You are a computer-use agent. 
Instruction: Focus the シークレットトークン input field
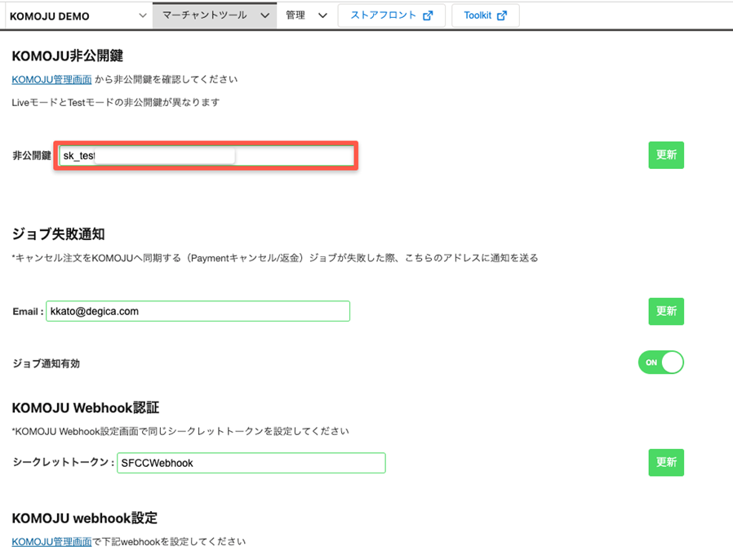pos(251,463)
